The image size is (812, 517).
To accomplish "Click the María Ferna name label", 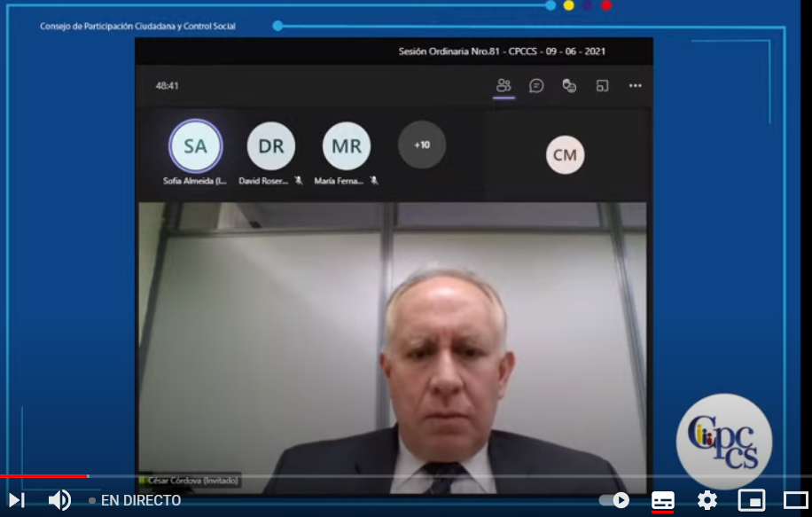I will pyautogui.click(x=338, y=181).
